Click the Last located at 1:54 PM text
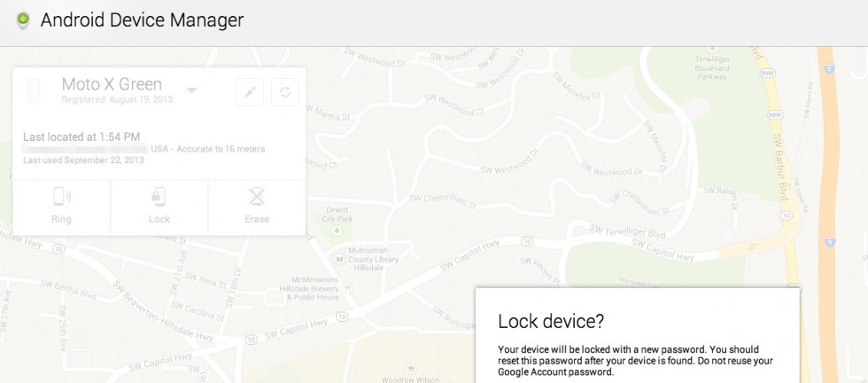The width and height of the screenshot is (868, 383). (x=81, y=137)
